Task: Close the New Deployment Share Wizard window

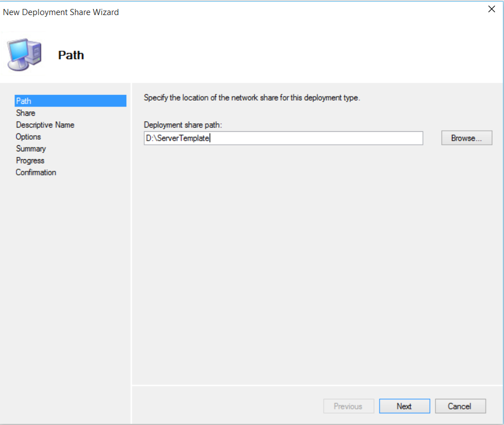Action: point(492,9)
